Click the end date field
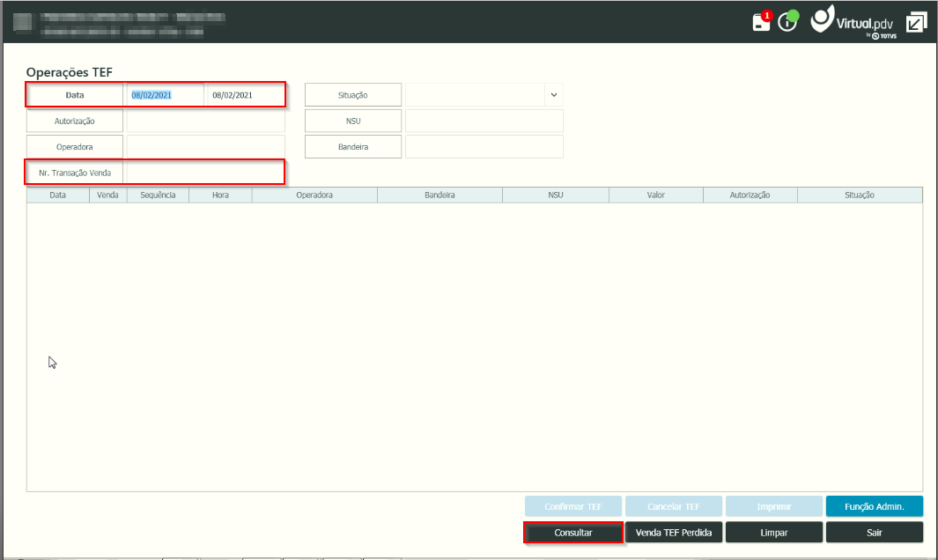The width and height of the screenshot is (938, 560). 245,95
